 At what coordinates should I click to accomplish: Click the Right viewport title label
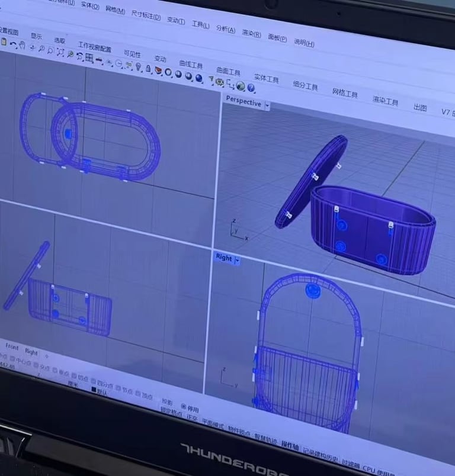coord(224,258)
